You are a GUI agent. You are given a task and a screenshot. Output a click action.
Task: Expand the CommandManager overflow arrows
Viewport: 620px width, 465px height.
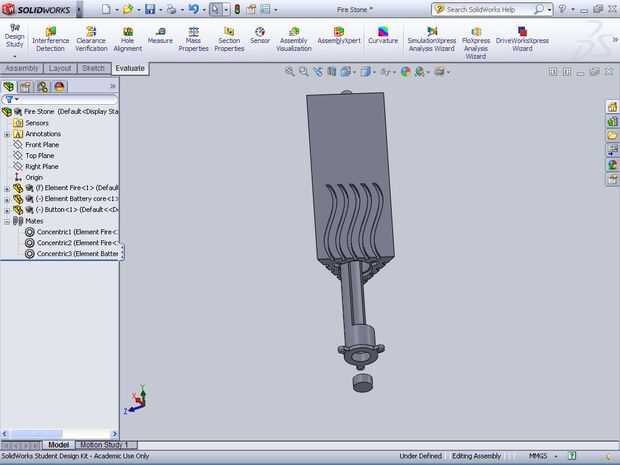[x=615, y=40]
